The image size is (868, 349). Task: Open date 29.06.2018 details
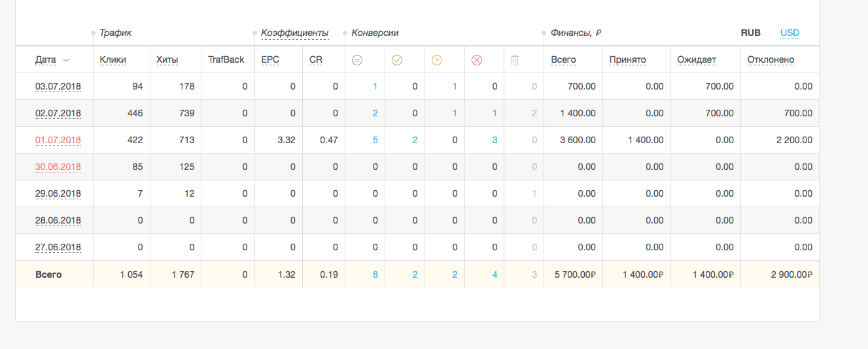point(58,193)
